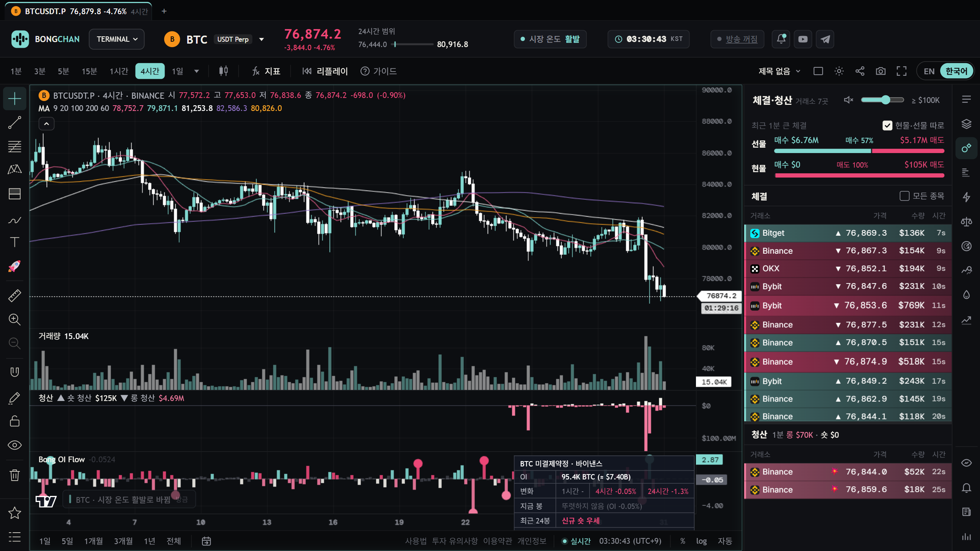Choose the text annotation tool

[15, 242]
